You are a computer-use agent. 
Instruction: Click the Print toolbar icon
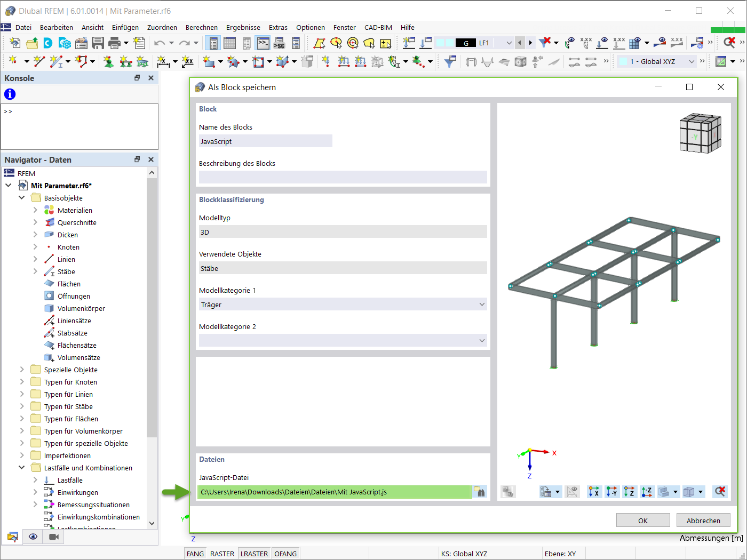pyautogui.click(x=114, y=43)
